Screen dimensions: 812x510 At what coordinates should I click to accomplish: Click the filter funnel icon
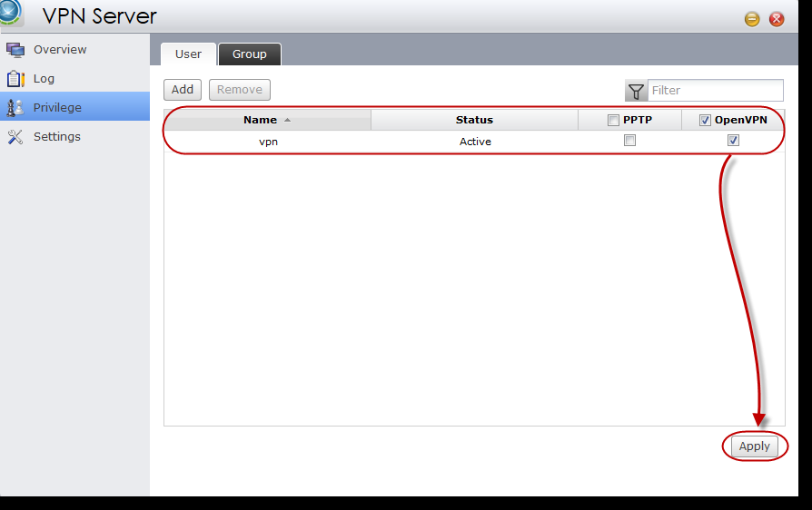point(636,91)
